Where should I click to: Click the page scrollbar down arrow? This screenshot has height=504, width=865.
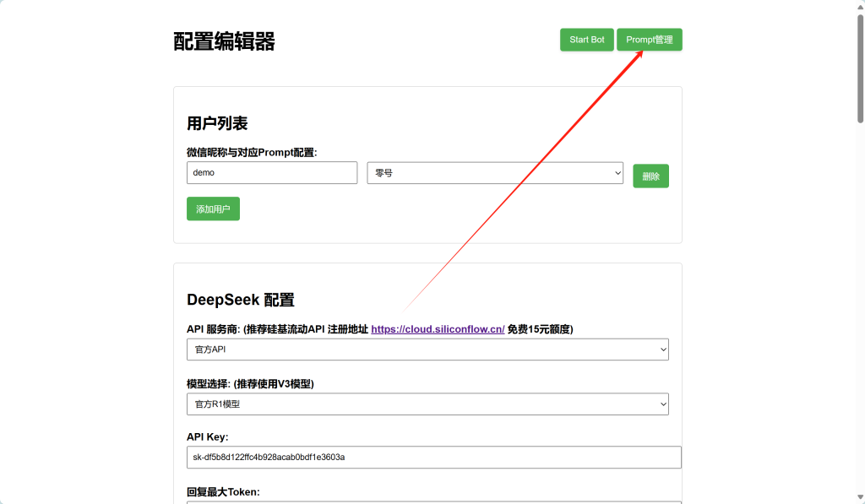860,497
